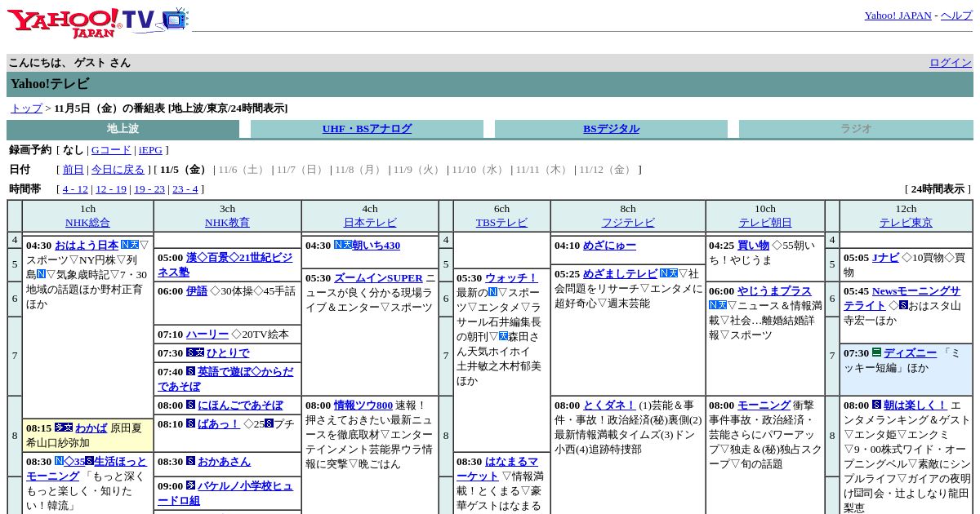Click the 11/6（土） date text
This screenshot has height=514, width=980.
(x=243, y=170)
